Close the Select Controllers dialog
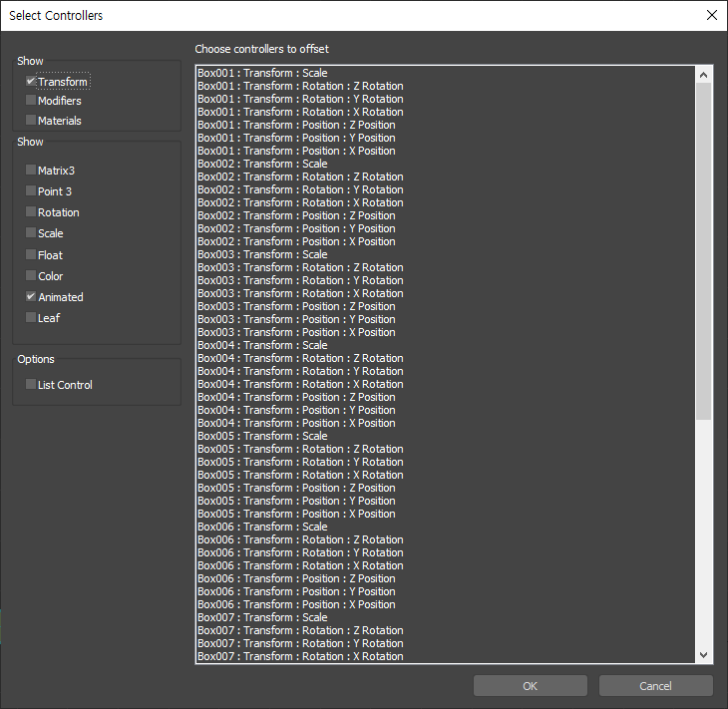This screenshot has height=709, width=728. tap(711, 15)
